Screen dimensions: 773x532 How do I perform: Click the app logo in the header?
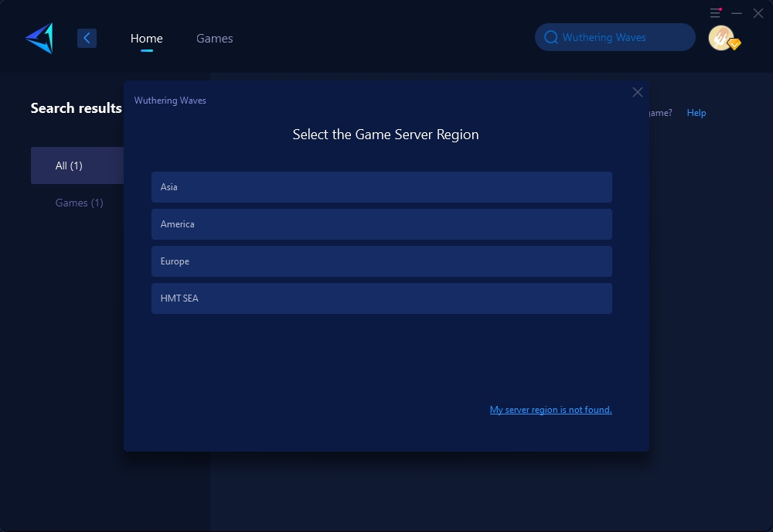pyautogui.click(x=39, y=38)
